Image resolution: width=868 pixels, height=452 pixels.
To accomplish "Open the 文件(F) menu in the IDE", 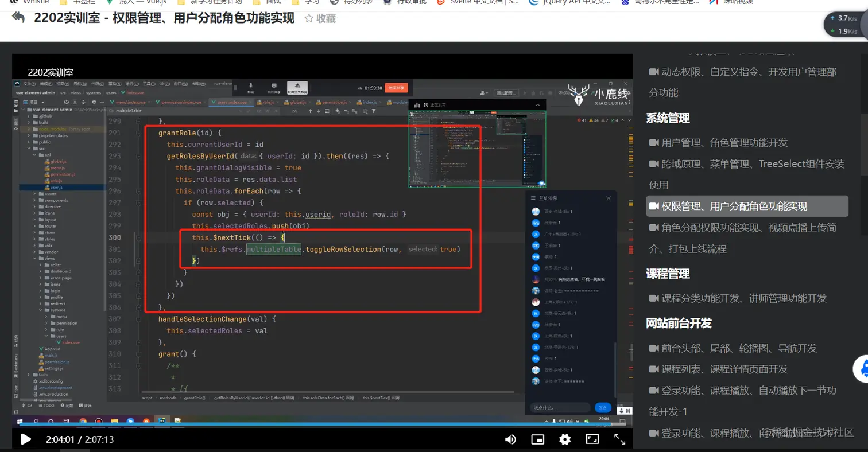I will click(29, 84).
